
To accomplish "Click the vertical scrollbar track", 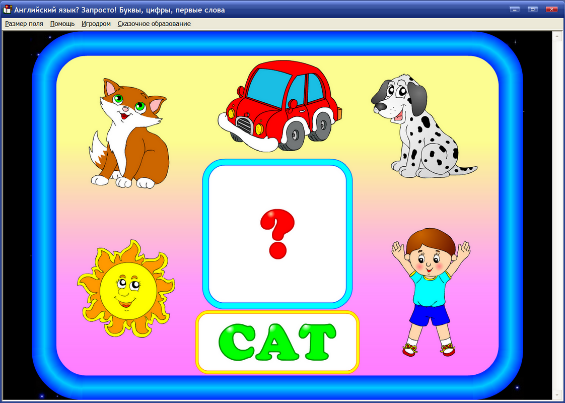I will point(557,216).
